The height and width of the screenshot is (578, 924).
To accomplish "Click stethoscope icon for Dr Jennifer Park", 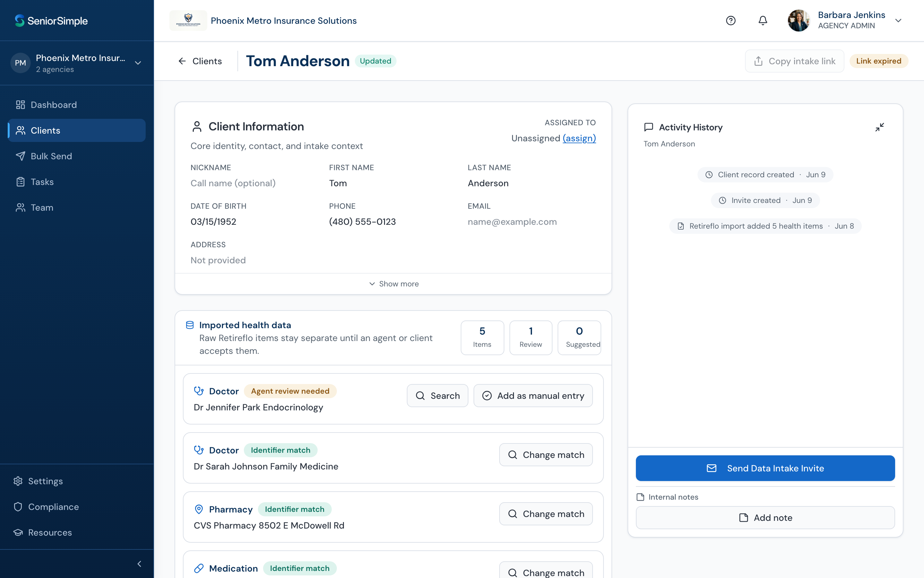I will tap(199, 391).
